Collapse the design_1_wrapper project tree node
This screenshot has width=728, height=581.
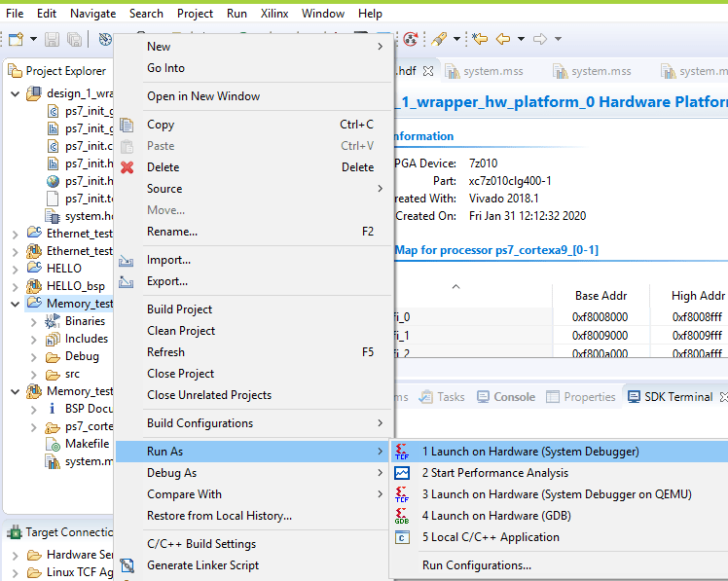[x=15, y=93]
